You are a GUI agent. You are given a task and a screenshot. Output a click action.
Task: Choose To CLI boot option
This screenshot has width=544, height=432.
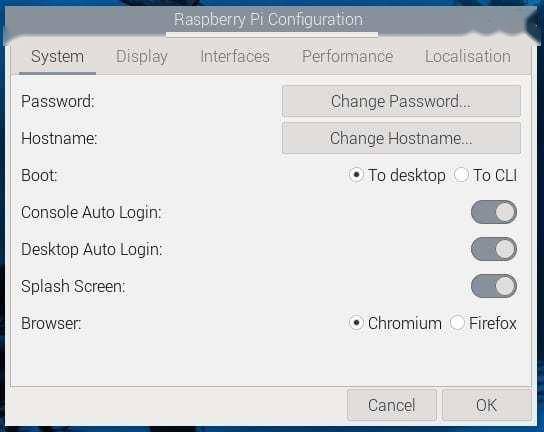pos(485,175)
